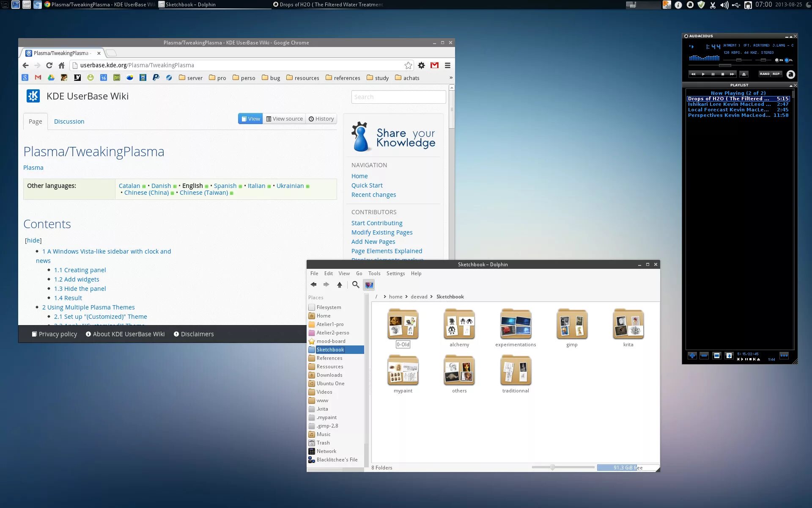
Task: Open Chrome's hamburger menu
Action: click(x=447, y=65)
